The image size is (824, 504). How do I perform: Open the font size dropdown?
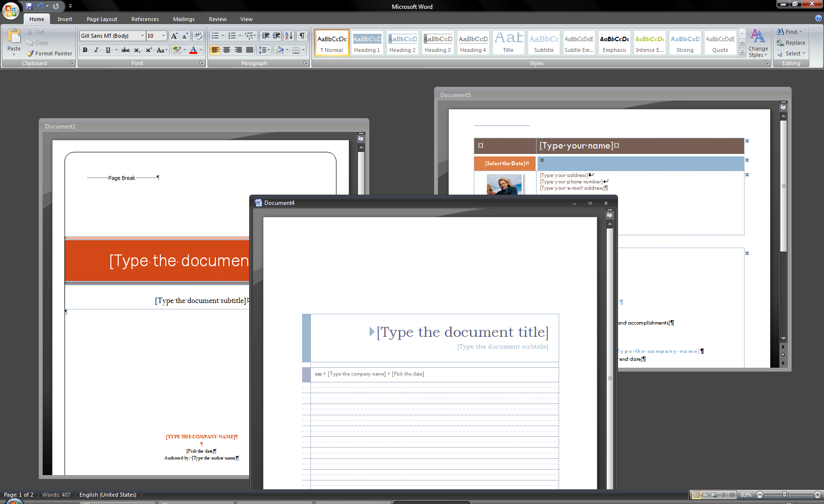pyautogui.click(x=163, y=36)
